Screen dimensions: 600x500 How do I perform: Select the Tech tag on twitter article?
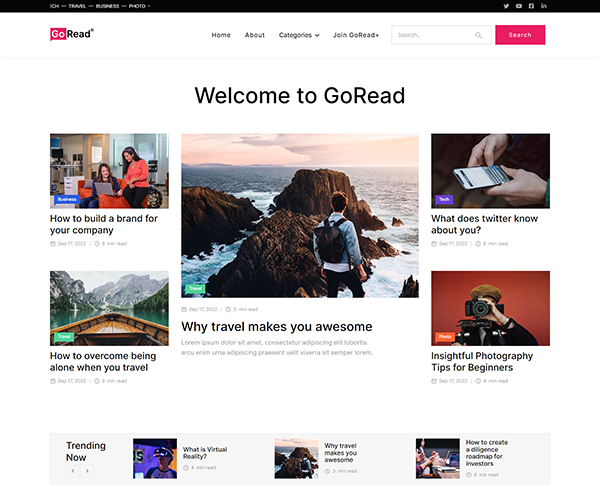click(x=444, y=199)
